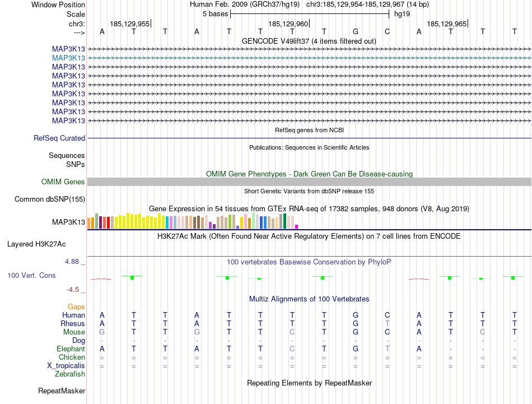The image size is (532, 404).
Task: Open the H3K27Ac Mark ENCODE track title
Action: [309, 236]
